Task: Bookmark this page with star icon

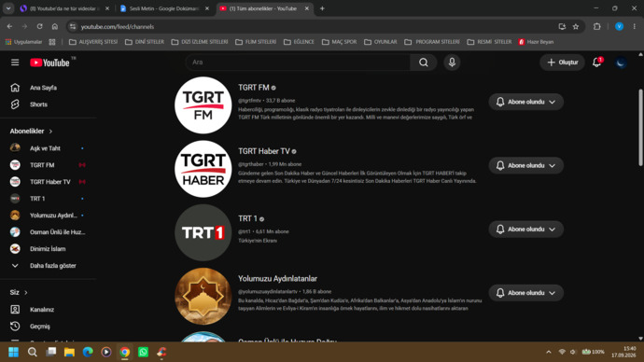Action: [576, 27]
